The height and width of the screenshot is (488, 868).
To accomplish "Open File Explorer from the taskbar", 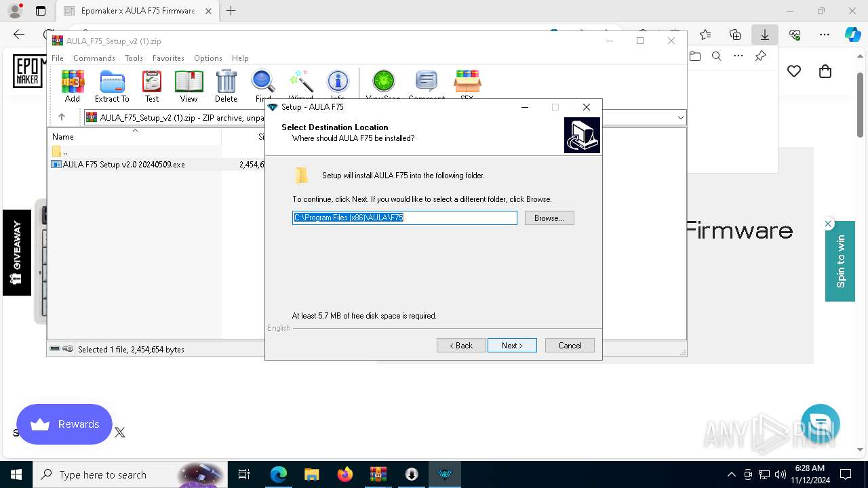I will [x=312, y=474].
